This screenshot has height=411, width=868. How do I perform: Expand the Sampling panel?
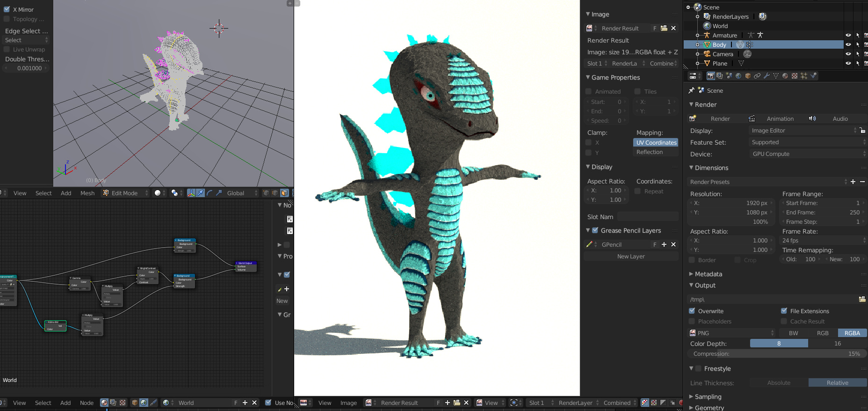click(708, 396)
